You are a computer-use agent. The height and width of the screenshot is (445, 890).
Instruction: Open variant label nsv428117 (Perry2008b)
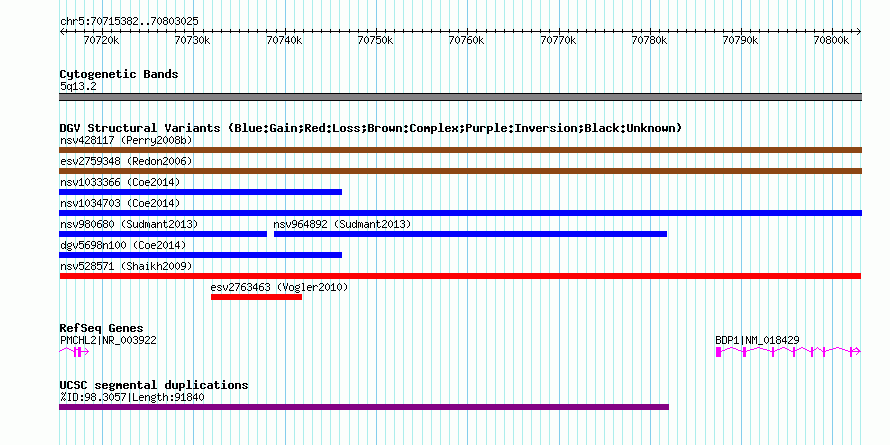(126, 140)
